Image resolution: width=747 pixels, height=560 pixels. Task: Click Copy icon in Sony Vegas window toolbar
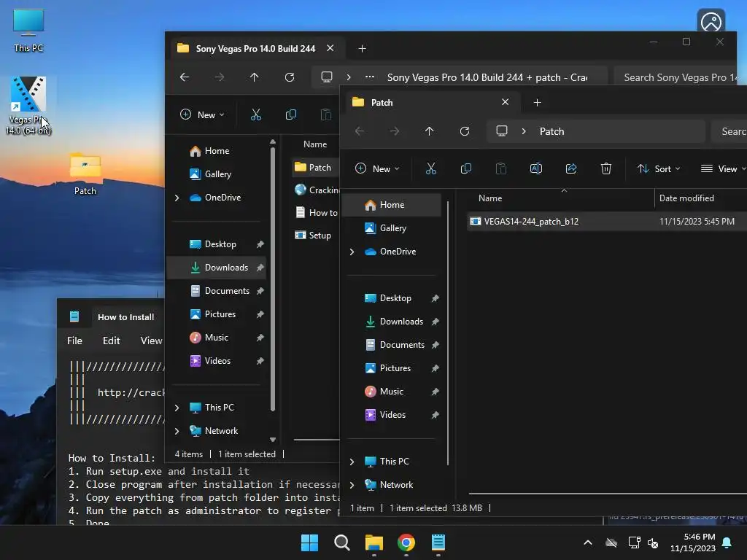tap(290, 114)
